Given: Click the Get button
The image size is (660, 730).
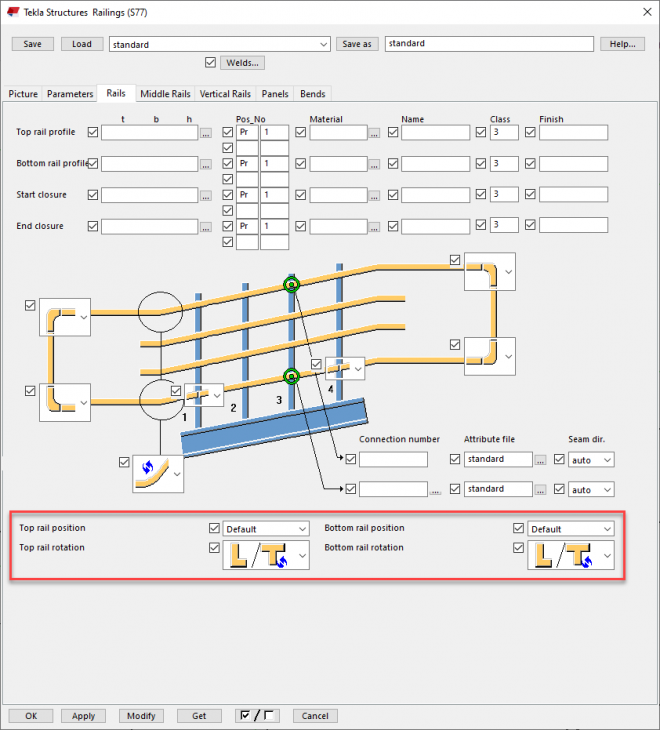Looking at the screenshot, I should click(199, 716).
